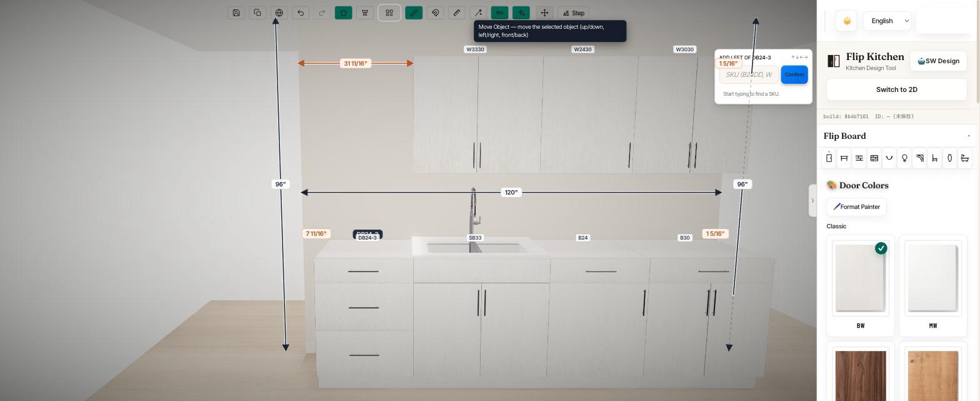The height and width of the screenshot is (401, 980).
Task: Click the 120" wall width dimension label
Action: [x=511, y=192]
